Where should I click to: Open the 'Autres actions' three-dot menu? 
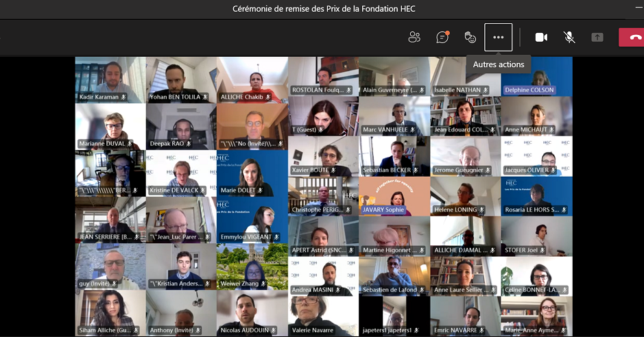click(x=499, y=37)
